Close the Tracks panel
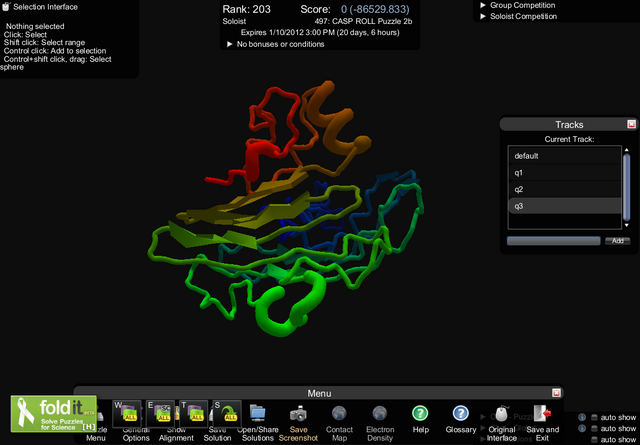 point(631,124)
